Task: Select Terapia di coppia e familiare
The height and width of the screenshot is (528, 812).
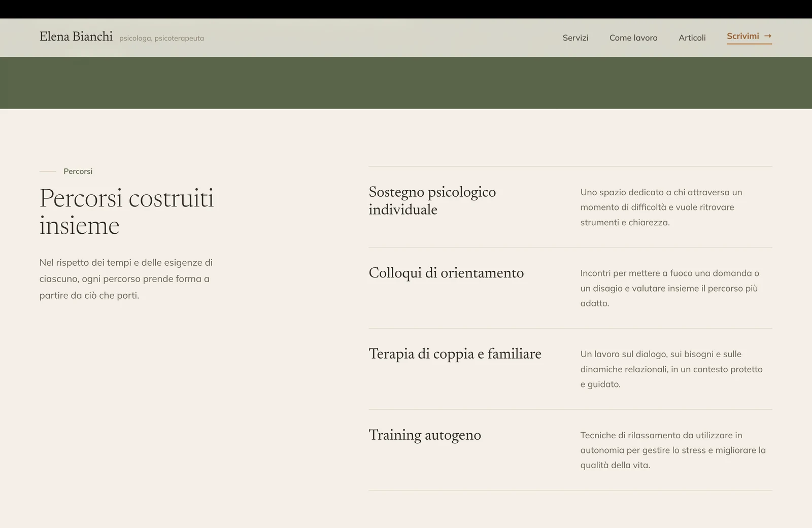Action: point(455,354)
